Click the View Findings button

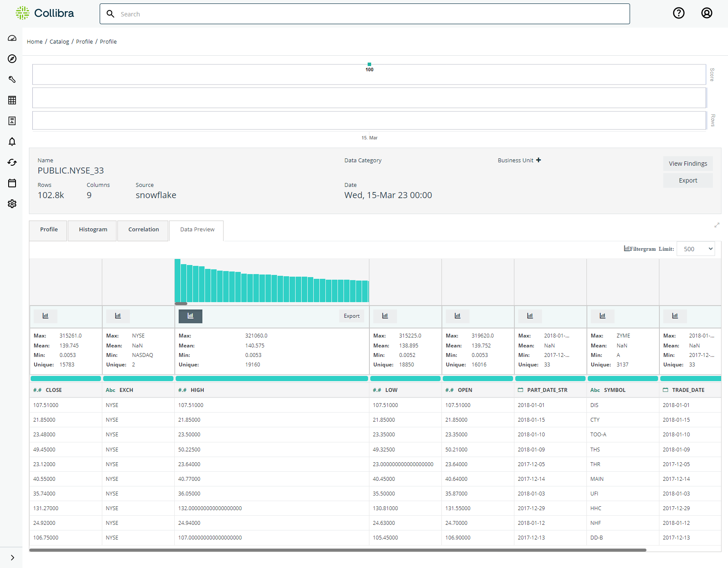pyautogui.click(x=688, y=164)
